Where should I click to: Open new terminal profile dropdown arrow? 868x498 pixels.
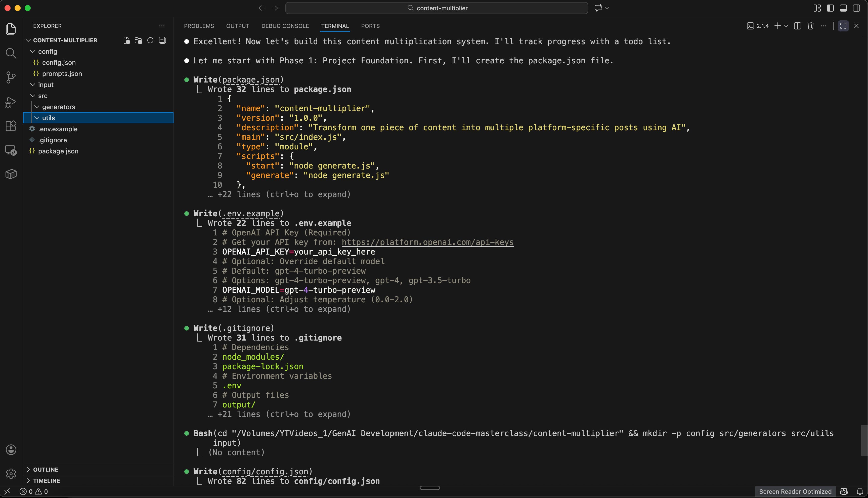coord(786,26)
